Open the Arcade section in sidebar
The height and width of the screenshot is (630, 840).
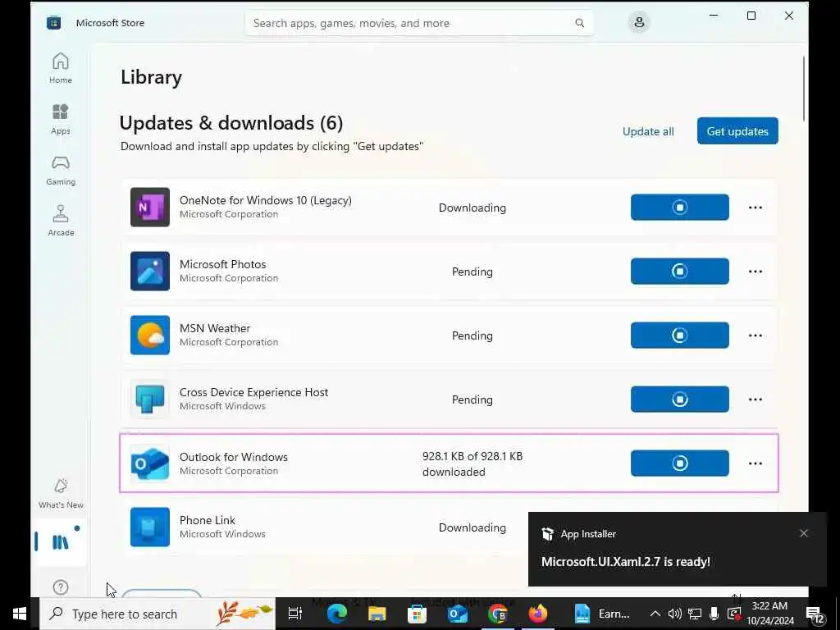pos(61,221)
